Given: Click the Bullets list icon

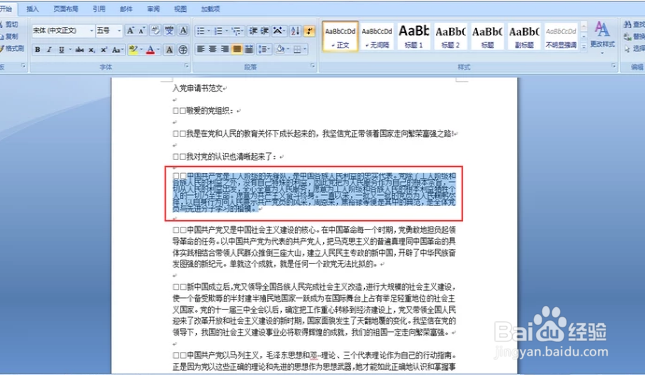Looking at the screenshot, I should (201, 31).
